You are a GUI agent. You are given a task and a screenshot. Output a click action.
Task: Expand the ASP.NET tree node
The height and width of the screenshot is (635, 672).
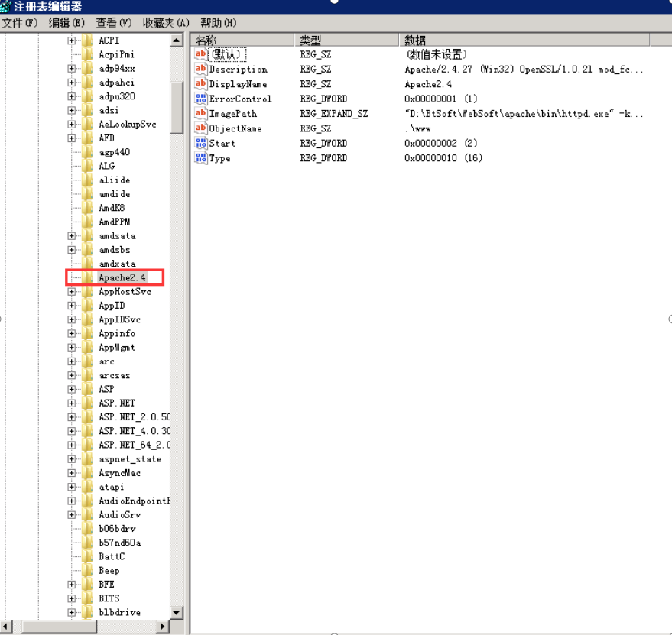coord(72,403)
